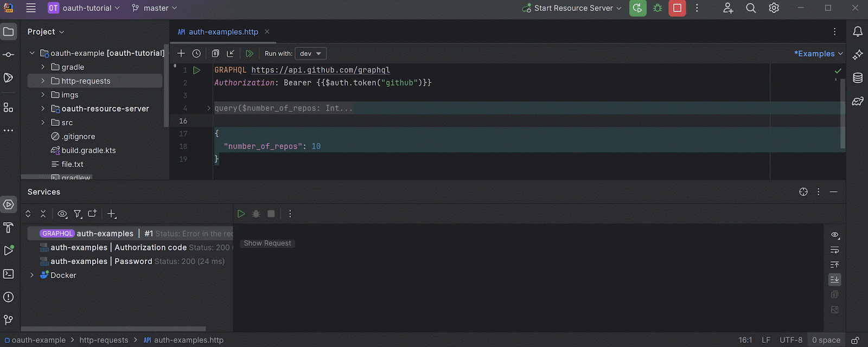Toggle soft-wrap in the response panel
This screenshot has width=868, height=347.
835,250
